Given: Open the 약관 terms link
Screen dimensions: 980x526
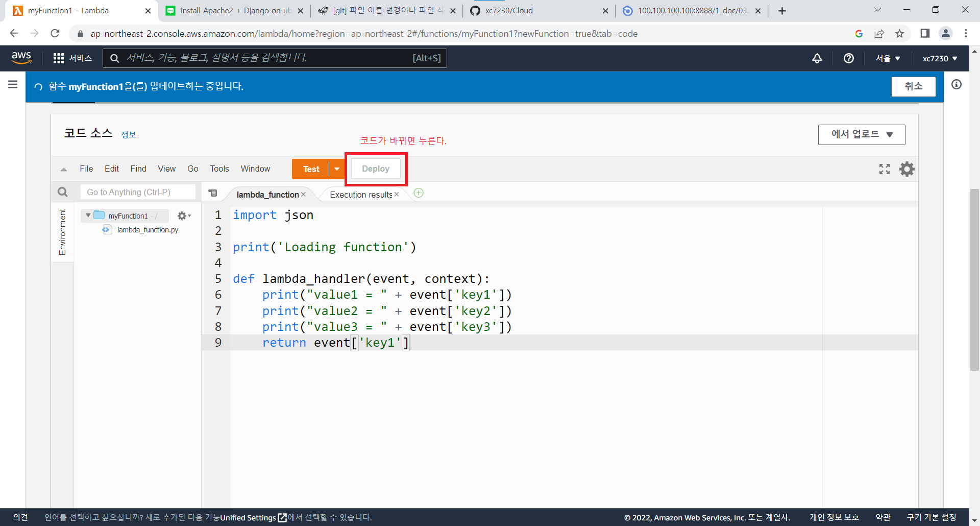Looking at the screenshot, I should (883, 517).
